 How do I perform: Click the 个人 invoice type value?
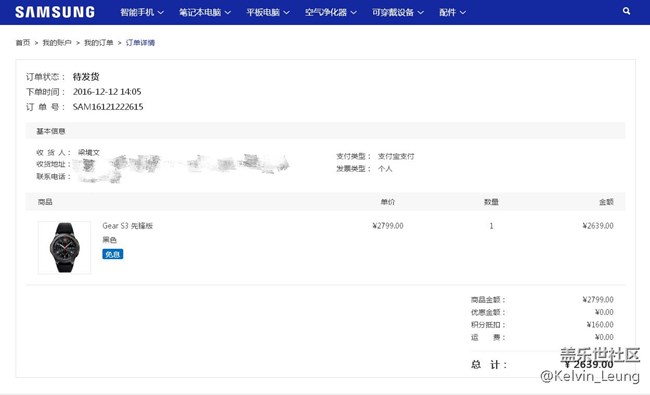tap(385, 169)
